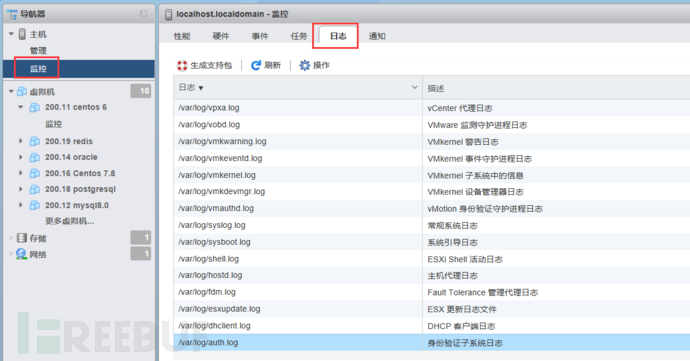This screenshot has height=361, width=690.
Task: Expand the 200.14 oracle node
Action: point(21,157)
